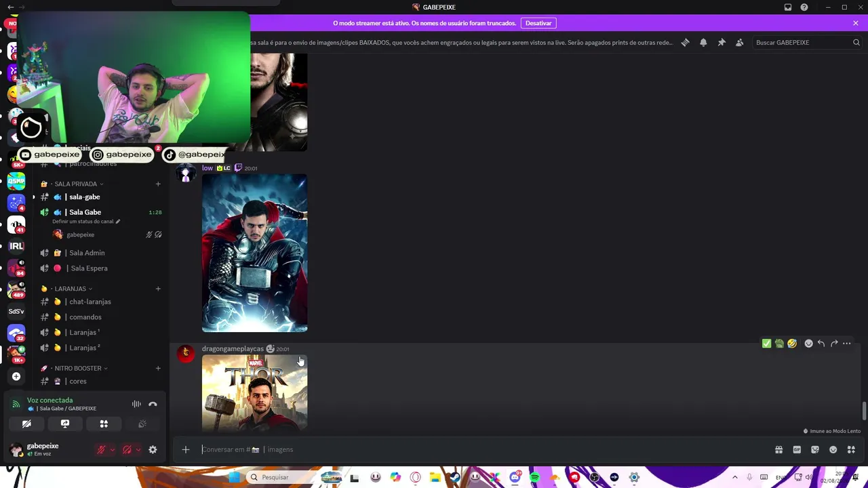
Task: Click the search magnifier in Buscar GABEPEIXE
Action: point(856,42)
